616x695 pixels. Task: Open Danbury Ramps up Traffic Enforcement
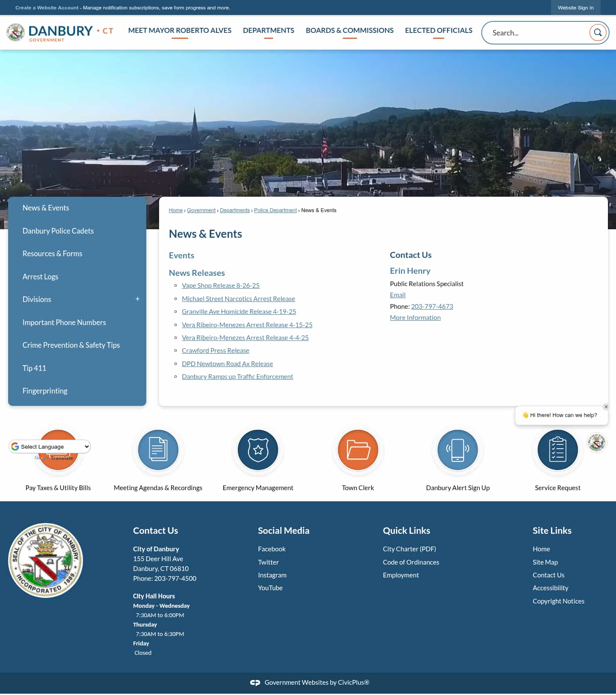point(237,377)
